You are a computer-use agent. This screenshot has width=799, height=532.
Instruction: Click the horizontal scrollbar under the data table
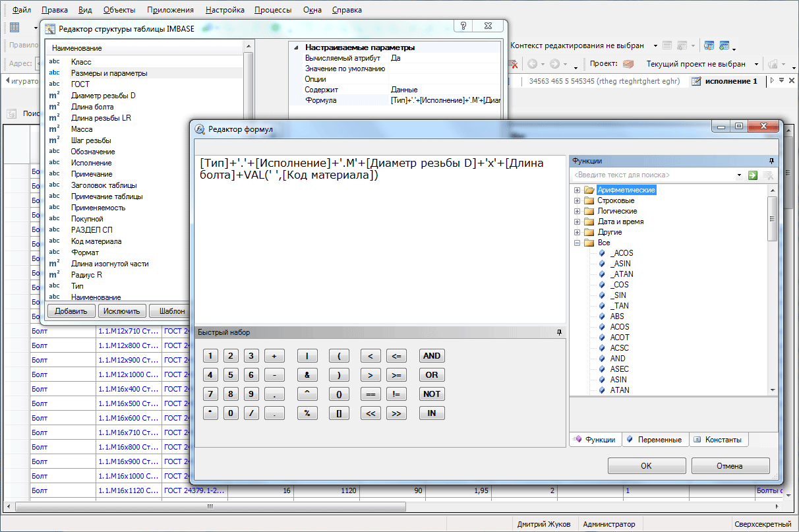click(211, 507)
